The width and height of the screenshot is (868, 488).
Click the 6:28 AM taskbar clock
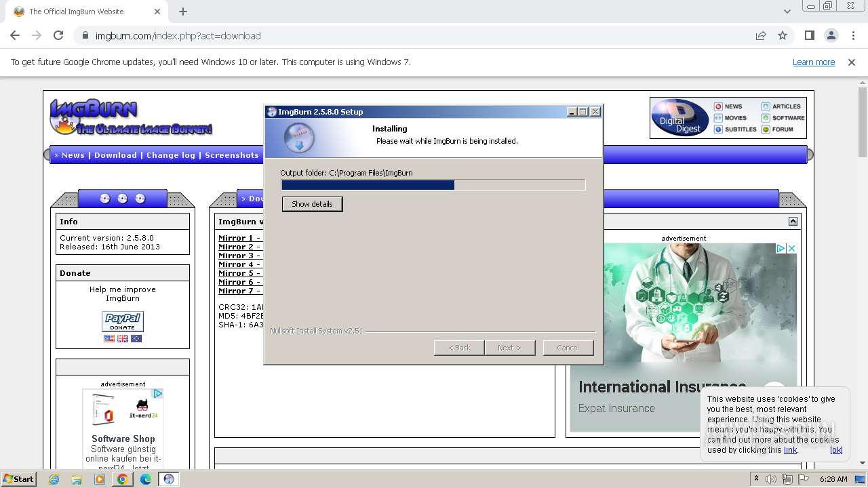[833, 479]
